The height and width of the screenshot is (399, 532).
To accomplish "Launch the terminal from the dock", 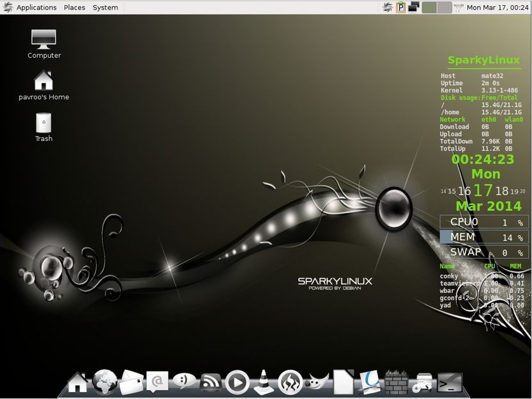I will click(x=449, y=382).
